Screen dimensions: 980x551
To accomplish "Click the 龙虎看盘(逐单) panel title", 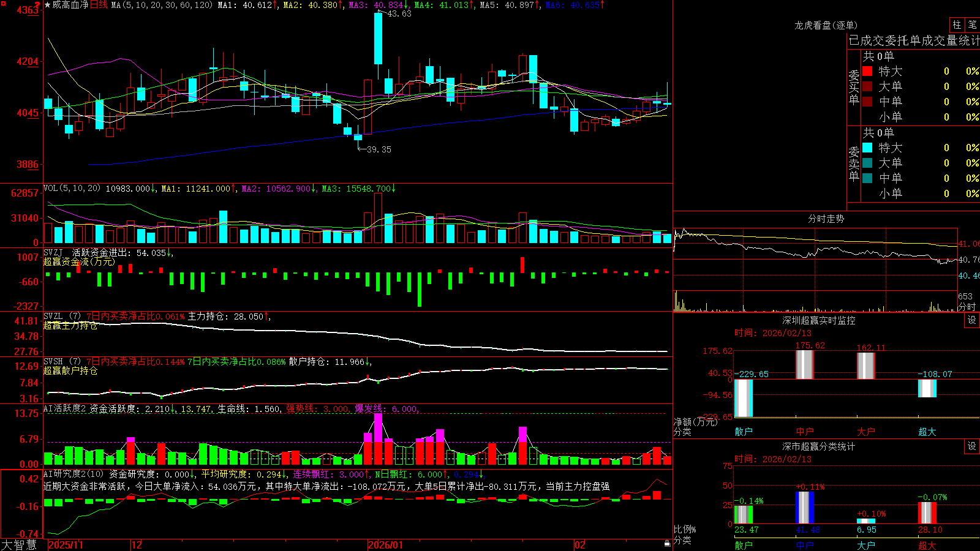I will tap(826, 25).
